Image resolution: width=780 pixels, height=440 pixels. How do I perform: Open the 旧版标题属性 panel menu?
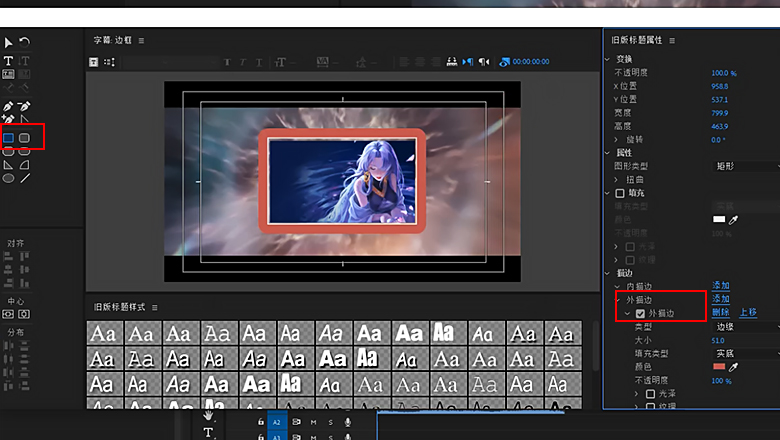(672, 40)
